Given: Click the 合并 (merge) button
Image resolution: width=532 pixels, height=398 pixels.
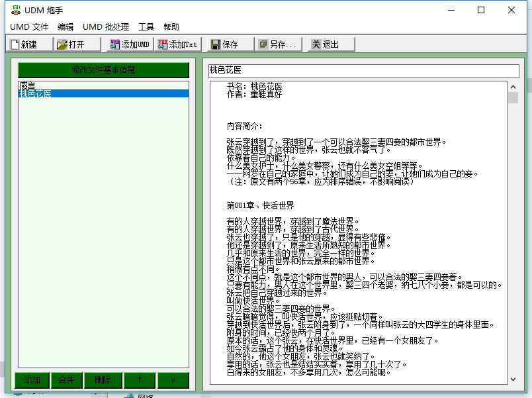Looking at the screenshot, I should click(x=66, y=379).
